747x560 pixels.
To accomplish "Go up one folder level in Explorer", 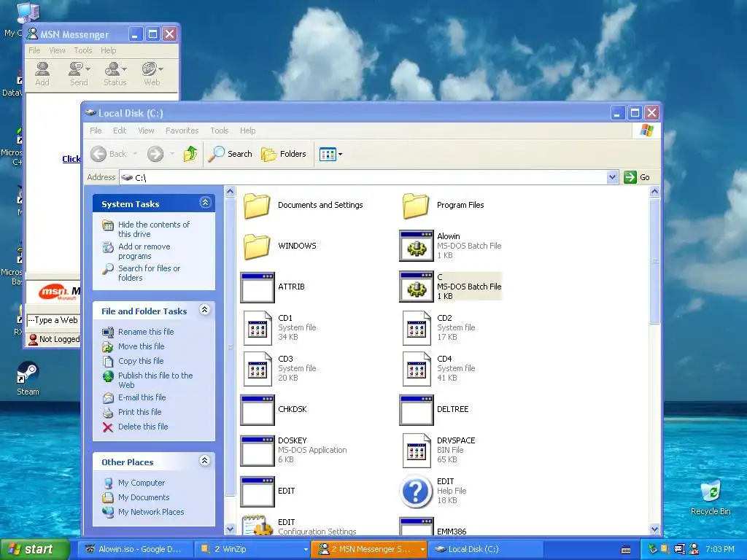I will click(190, 154).
